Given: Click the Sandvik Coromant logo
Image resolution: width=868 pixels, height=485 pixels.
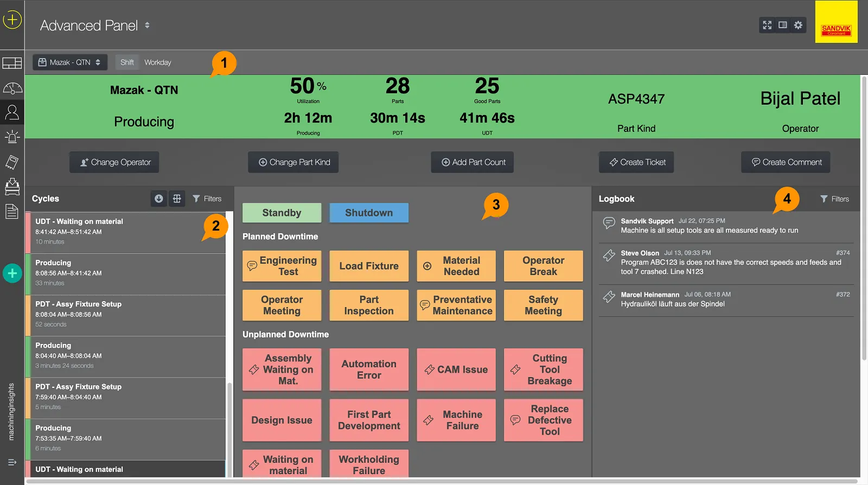Looking at the screenshot, I should click(836, 22).
